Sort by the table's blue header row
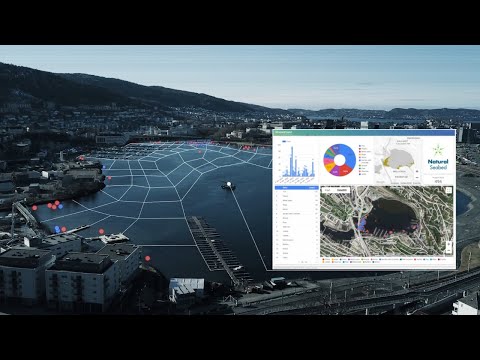This screenshot has height=360, width=480. click(x=296, y=188)
